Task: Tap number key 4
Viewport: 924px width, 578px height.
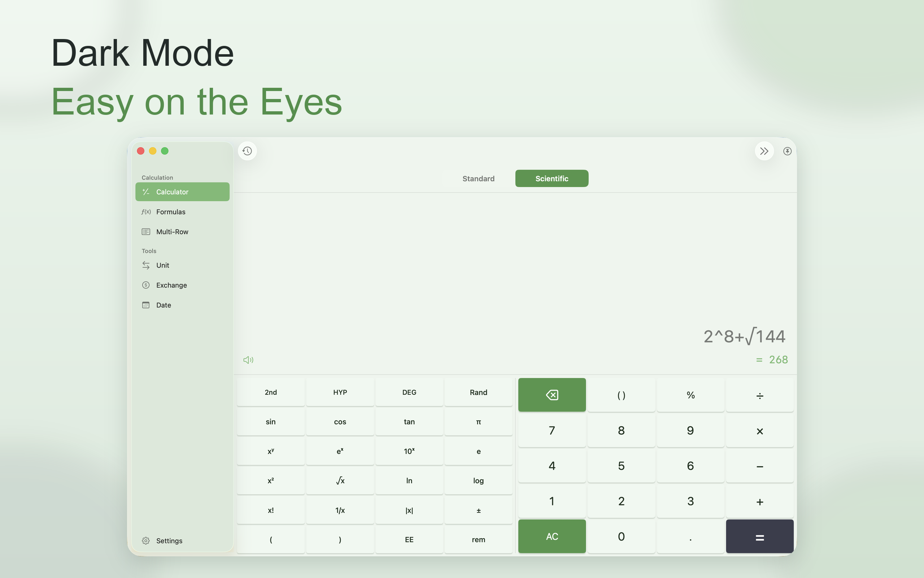Action: pyautogui.click(x=552, y=466)
